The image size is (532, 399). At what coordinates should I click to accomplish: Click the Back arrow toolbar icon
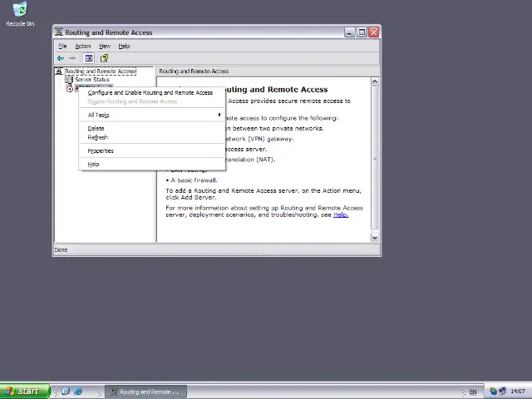[x=61, y=58]
